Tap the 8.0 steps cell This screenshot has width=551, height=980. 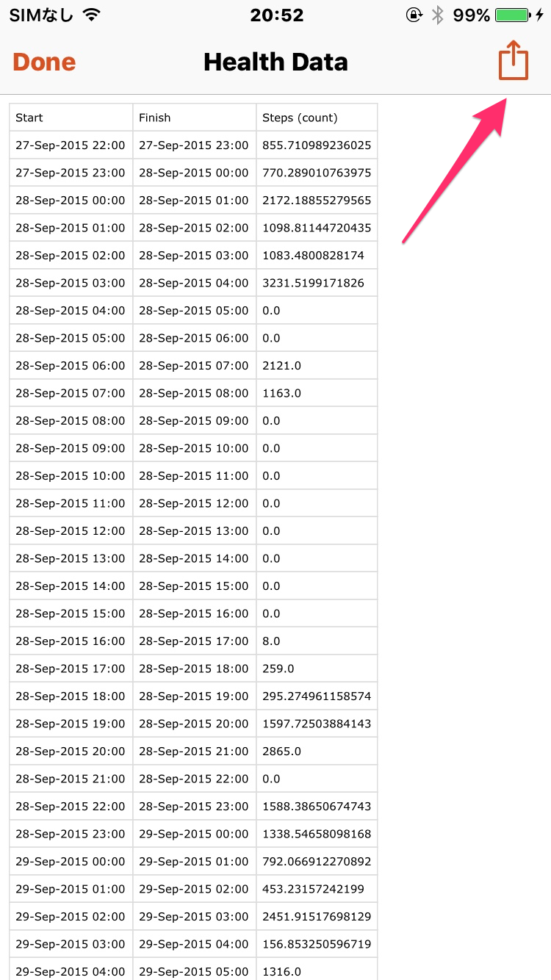(x=317, y=641)
